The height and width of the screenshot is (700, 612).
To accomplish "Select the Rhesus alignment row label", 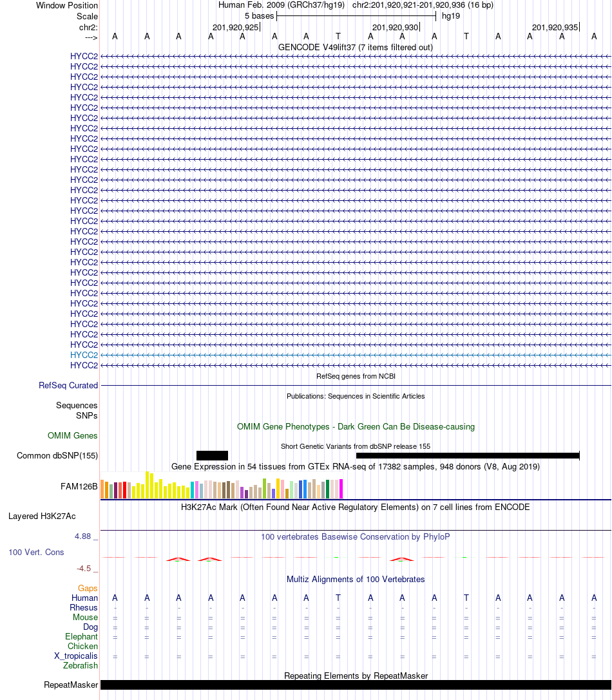I will pyautogui.click(x=84, y=608).
